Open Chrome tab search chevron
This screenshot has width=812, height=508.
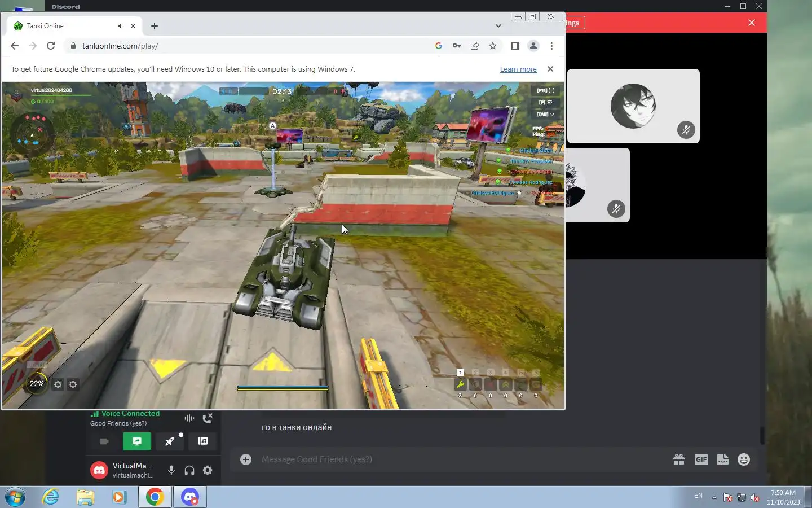pyautogui.click(x=498, y=26)
